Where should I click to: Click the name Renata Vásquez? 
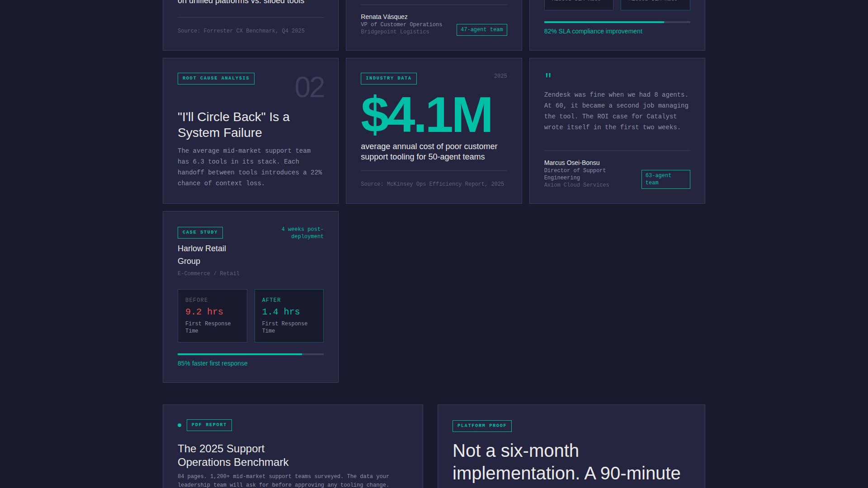pos(384,17)
